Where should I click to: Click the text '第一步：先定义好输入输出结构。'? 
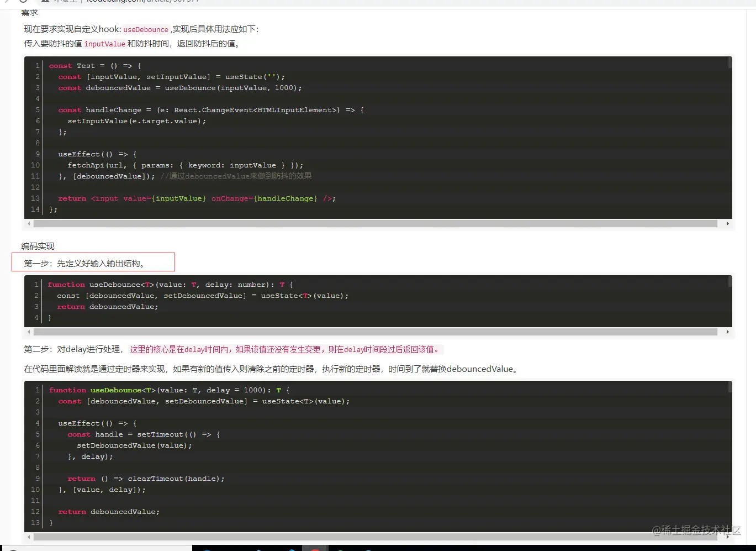86,264
